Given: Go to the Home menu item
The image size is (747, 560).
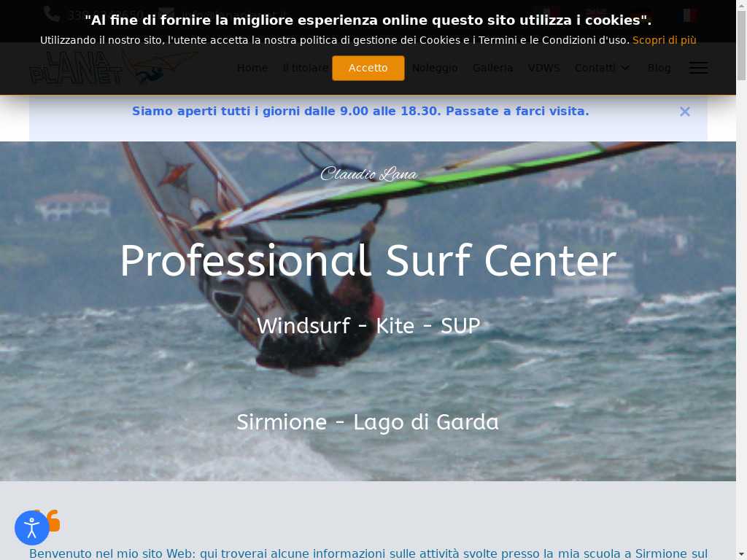Looking at the screenshot, I should [x=252, y=68].
